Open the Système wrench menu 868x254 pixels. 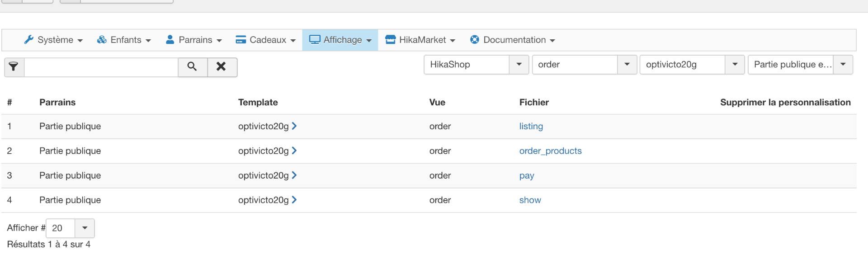click(53, 40)
